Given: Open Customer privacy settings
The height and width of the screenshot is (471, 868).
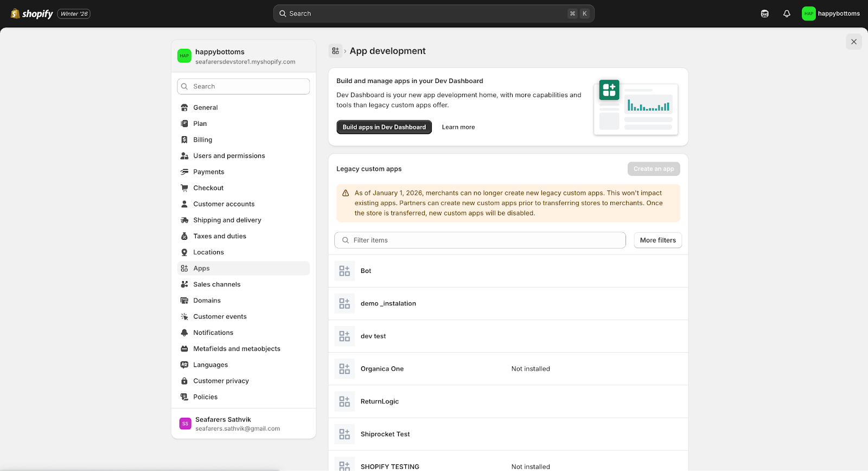Looking at the screenshot, I should click(x=244, y=381).
